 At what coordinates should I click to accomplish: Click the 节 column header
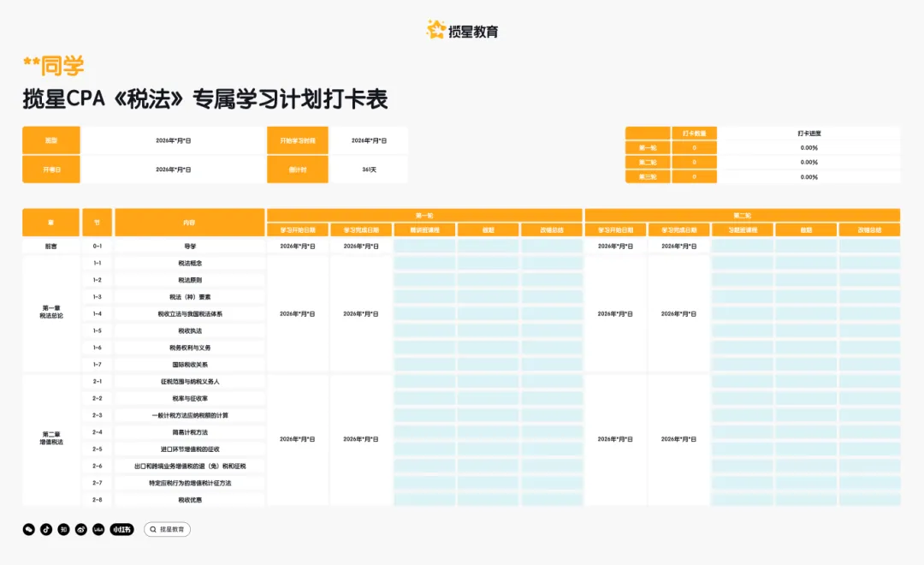point(98,223)
